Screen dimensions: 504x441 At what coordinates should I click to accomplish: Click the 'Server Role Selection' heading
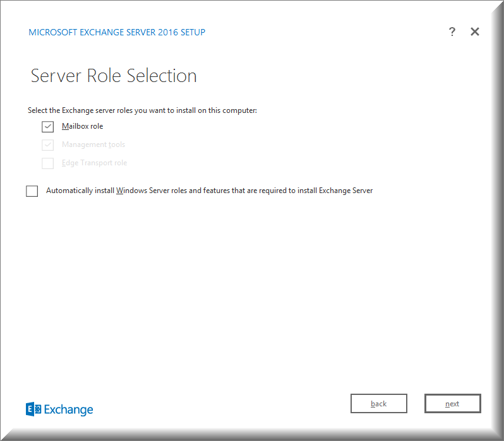114,76
